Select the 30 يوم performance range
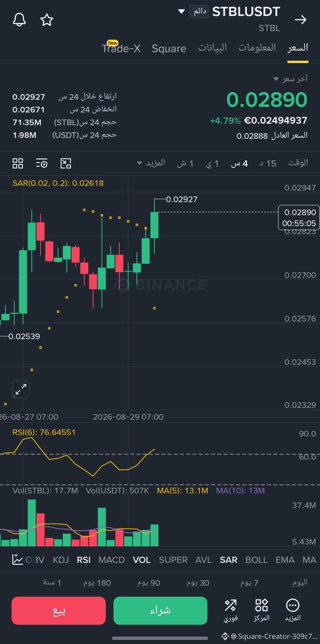 pyautogui.click(x=198, y=583)
